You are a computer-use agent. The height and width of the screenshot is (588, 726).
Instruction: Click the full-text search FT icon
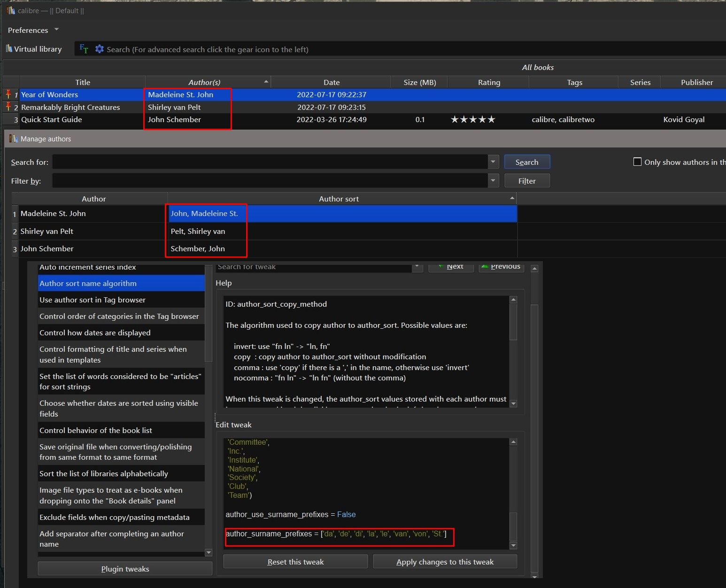point(84,49)
